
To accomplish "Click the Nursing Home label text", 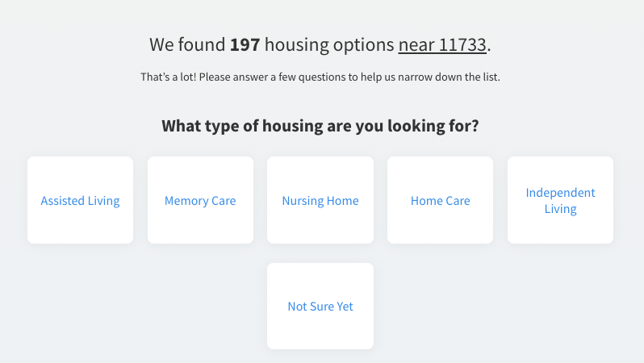I will click(x=320, y=201).
